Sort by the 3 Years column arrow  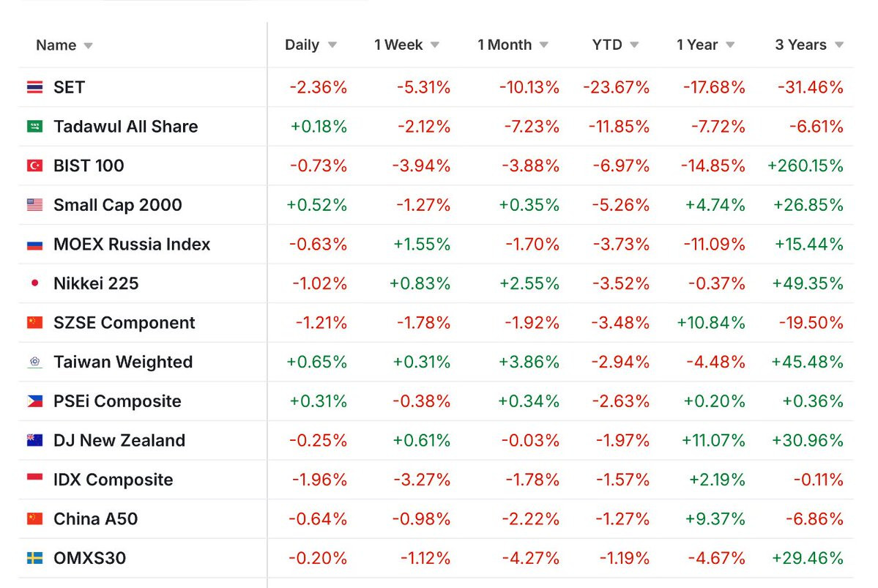click(838, 45)
